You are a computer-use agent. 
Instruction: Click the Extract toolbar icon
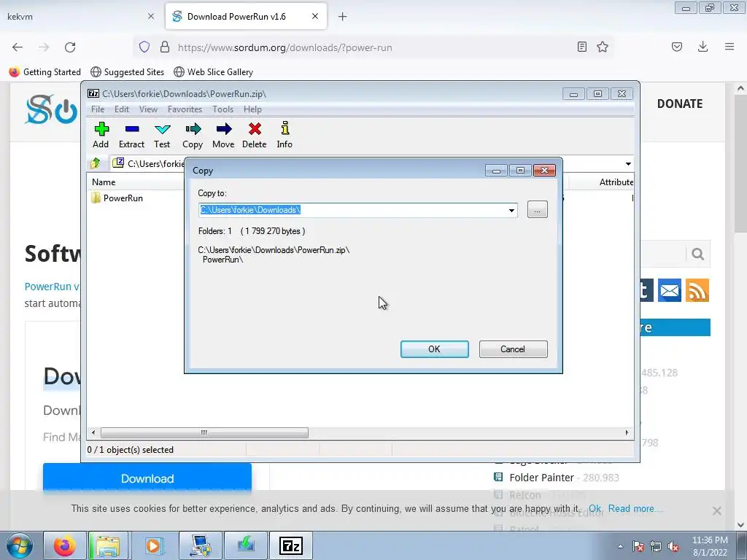click(131, 135)
